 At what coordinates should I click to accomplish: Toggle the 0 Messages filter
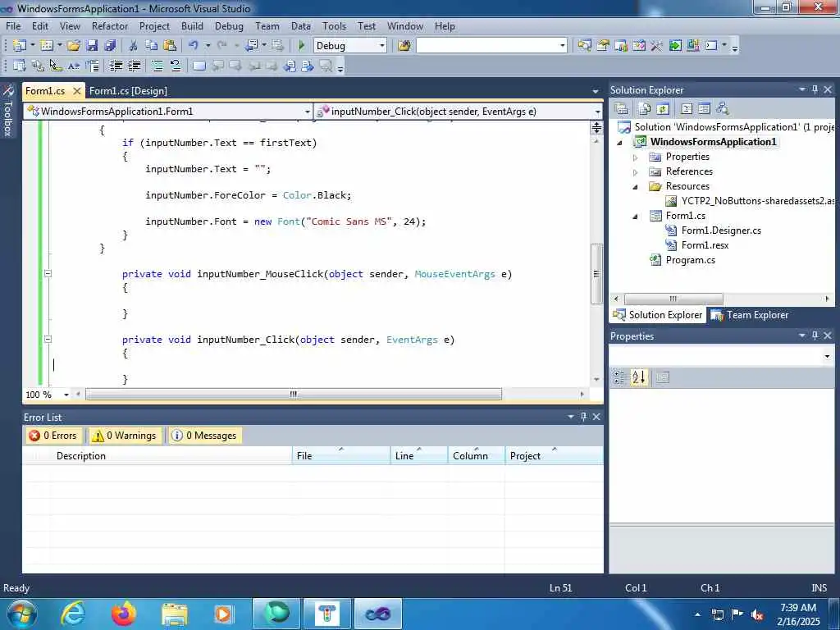[204, 436]
